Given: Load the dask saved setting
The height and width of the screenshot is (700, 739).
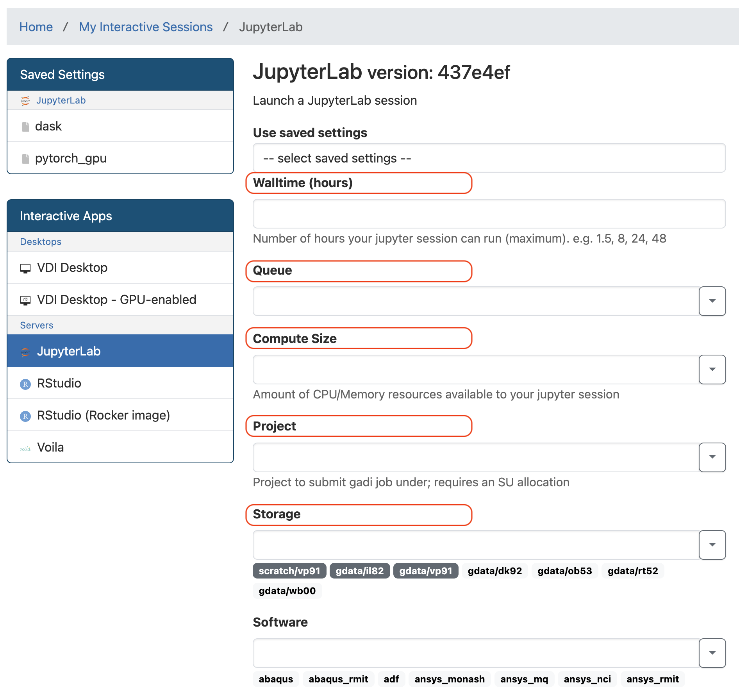Looking at the screenshot, I should coord(120,126).
